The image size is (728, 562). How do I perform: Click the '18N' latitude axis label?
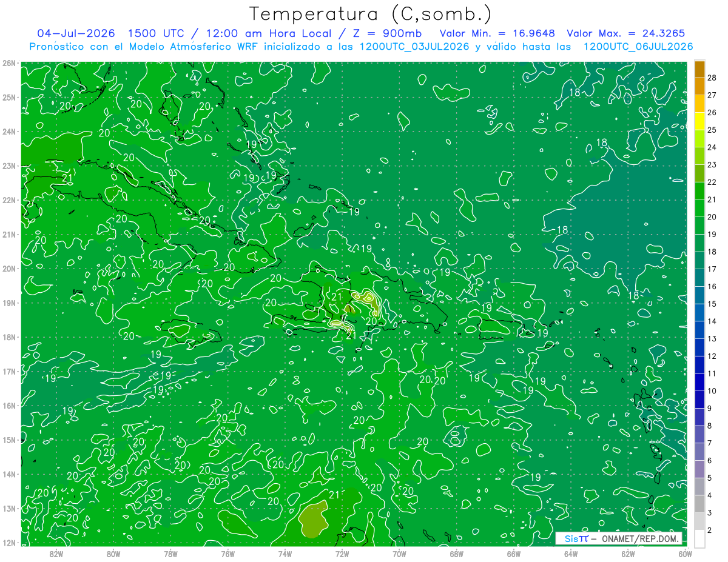9,337
